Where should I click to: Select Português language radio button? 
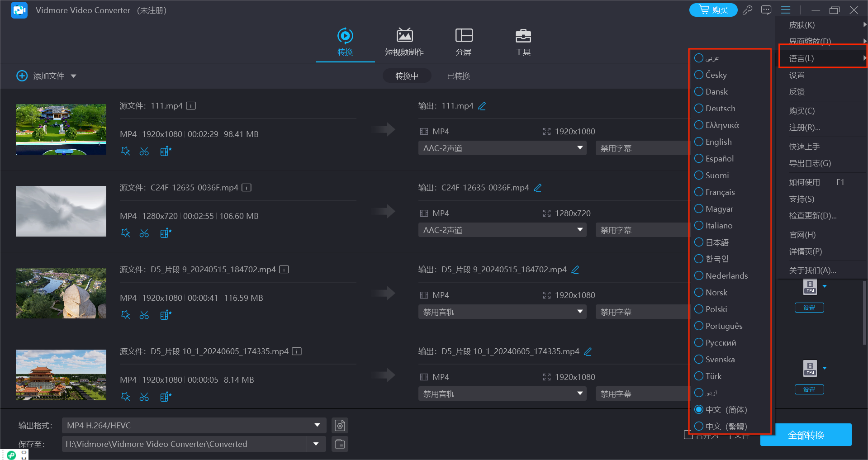[699, 326]
